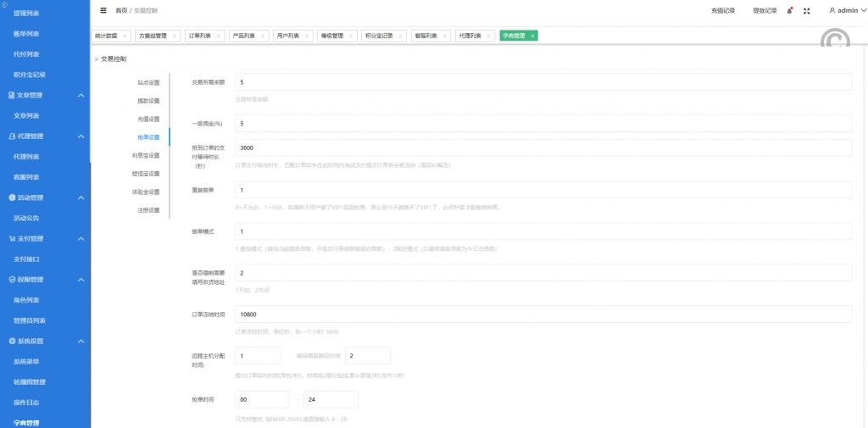This screenshot has height=428, width=868.
Task: Click the 文章管理 document icon
Action: coord(12,95)
